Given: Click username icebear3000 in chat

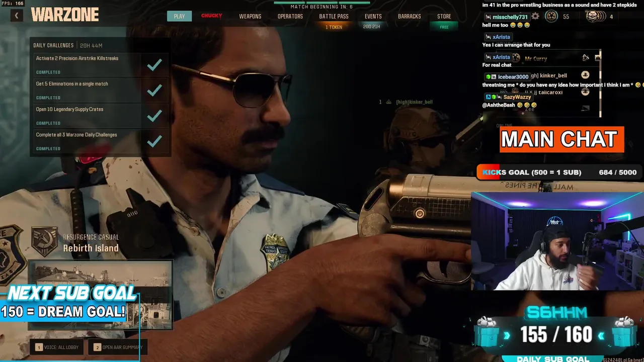Looking at the screenshot, I should coord(513,77).
